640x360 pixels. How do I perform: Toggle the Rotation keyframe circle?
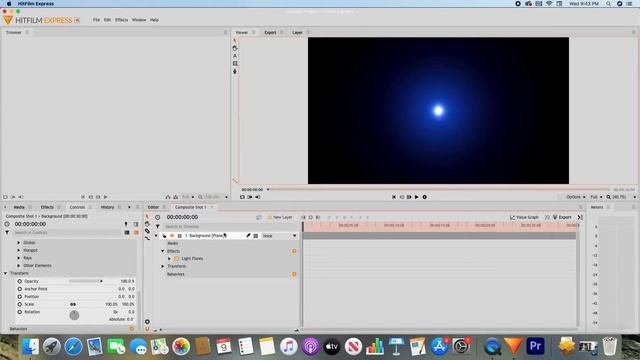pyautogui.click(x=20, y=312)
